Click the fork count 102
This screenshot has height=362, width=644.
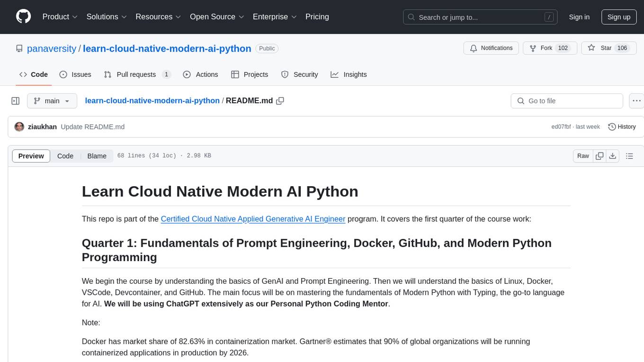pos(563,48)
